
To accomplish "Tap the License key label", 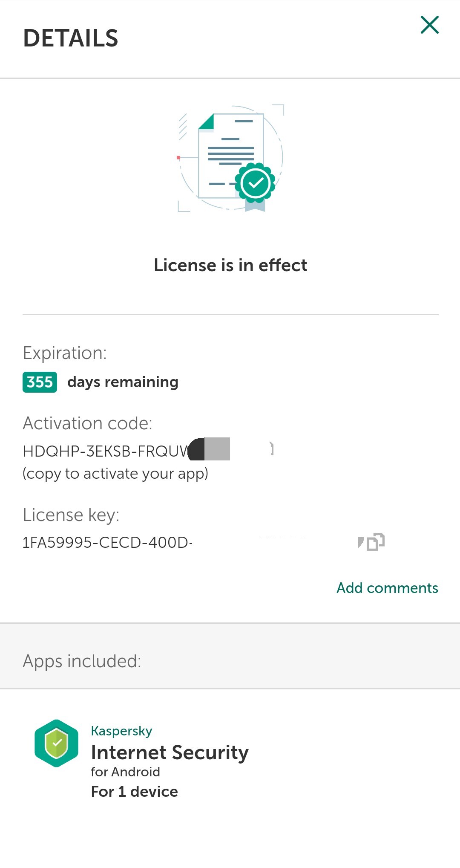I will [x=71, y=515].
